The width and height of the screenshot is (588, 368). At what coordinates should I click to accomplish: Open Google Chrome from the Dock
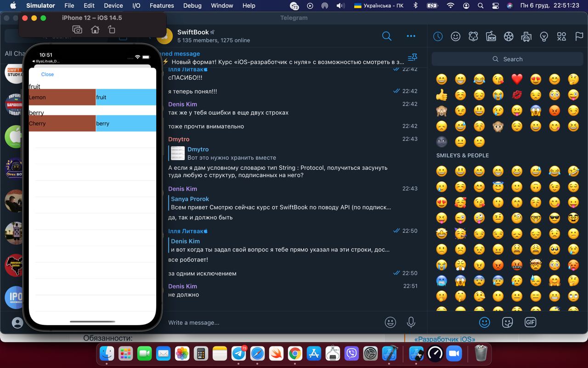[x=295, y=353]
